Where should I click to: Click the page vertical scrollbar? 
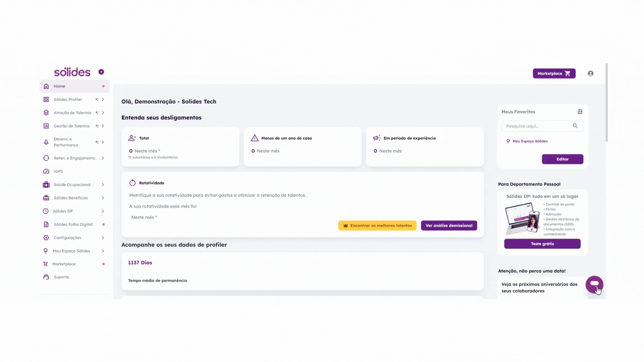(606, 102)
